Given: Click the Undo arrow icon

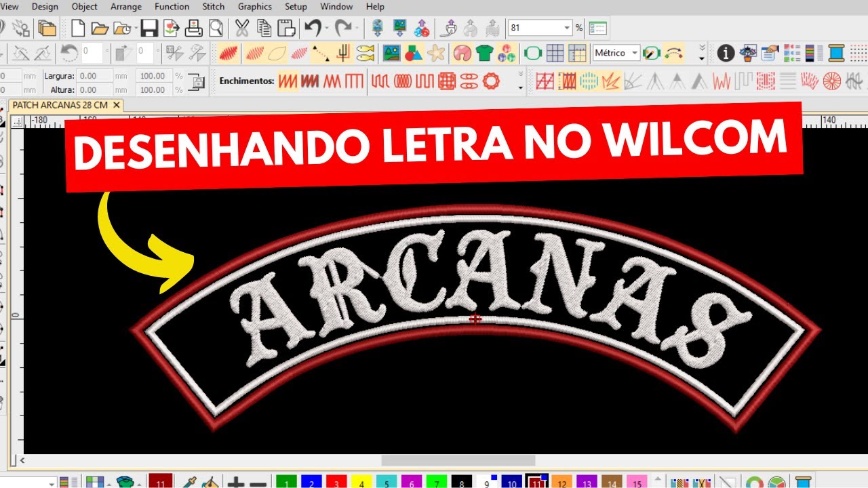Looking at the screenshot, I should 312,28.
